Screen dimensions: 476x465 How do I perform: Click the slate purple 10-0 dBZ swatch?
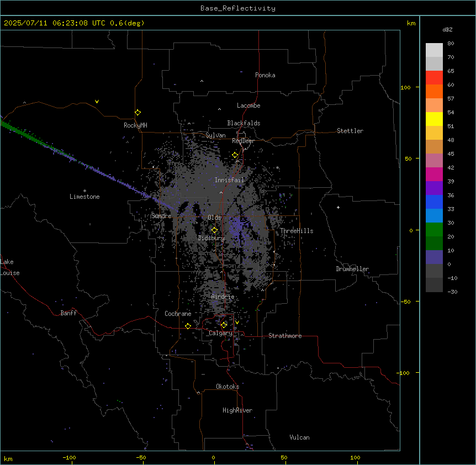434,257
